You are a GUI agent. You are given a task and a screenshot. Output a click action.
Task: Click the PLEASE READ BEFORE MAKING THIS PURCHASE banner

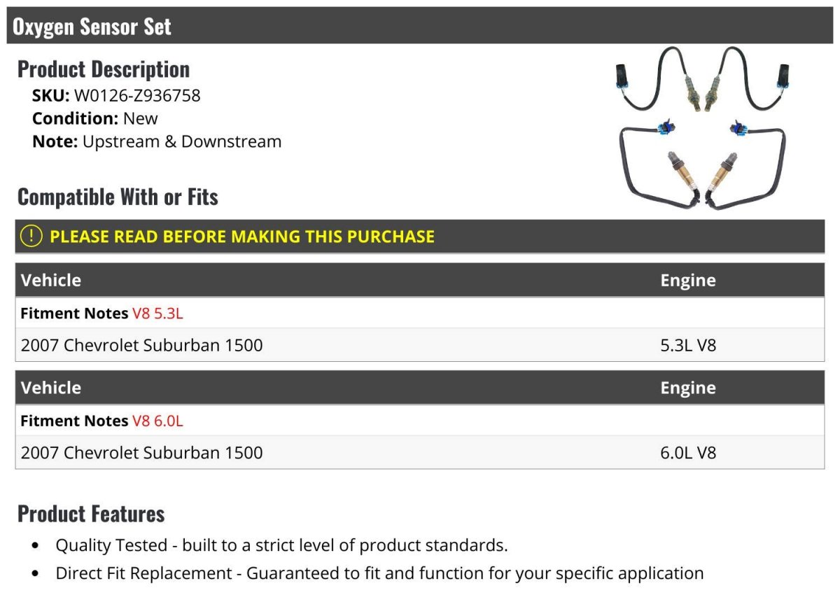click(x=420, y=237)
